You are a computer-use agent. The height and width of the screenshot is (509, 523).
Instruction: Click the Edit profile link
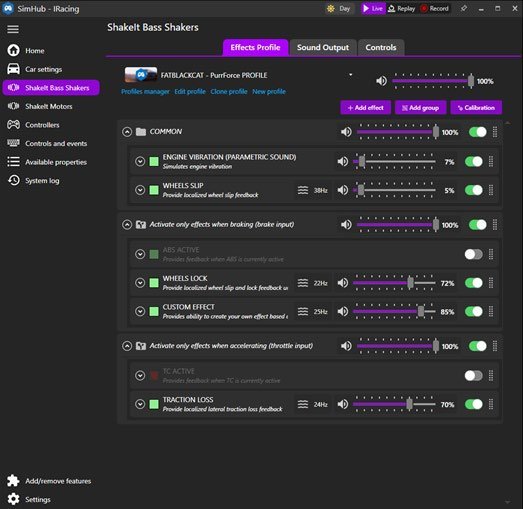coord(190,92)
